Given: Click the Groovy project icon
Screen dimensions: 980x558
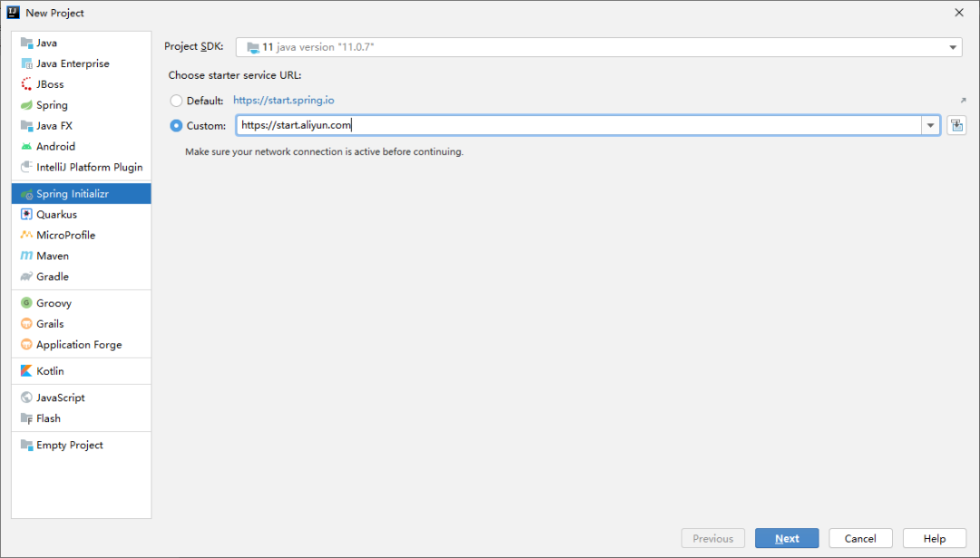Looking at the screenshot, I should (26, 303).
